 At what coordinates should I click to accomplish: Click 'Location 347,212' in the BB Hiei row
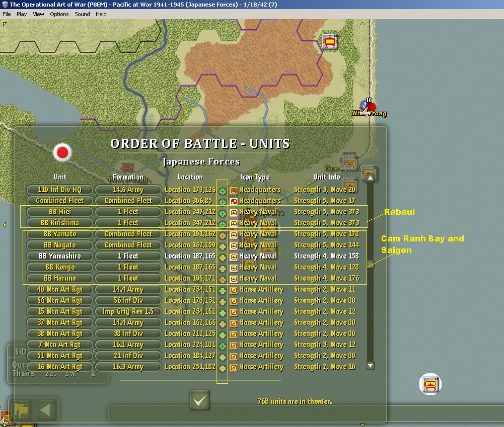(190, 212)
